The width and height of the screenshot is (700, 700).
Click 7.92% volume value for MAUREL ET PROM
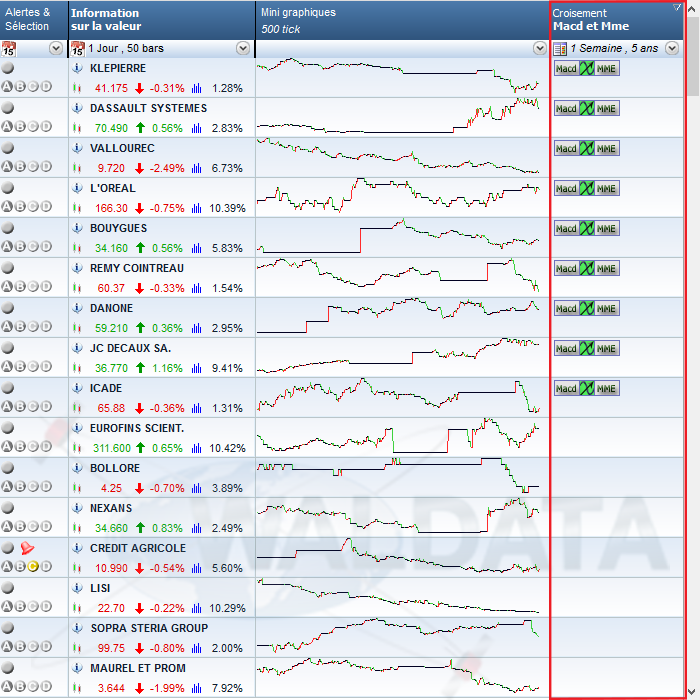click(227, 688)
